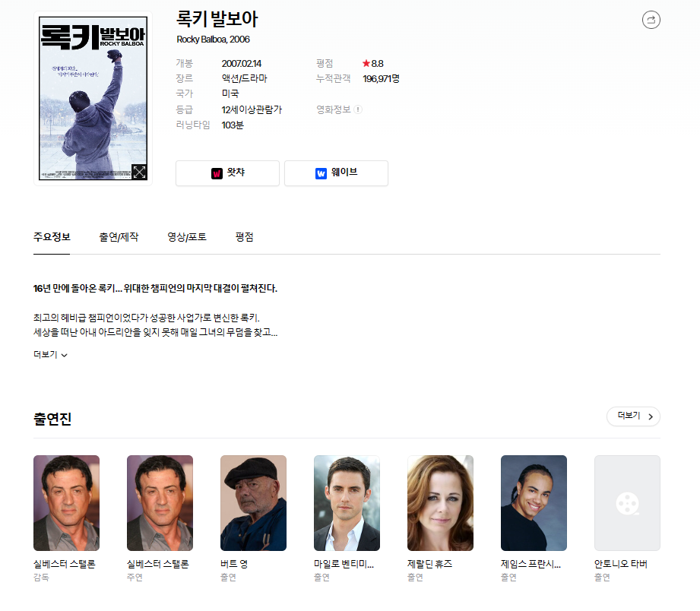This screenshot has width=700, height=611.
Task: Click the info icon next to 영화정보
Action: (x=358, y=109)
